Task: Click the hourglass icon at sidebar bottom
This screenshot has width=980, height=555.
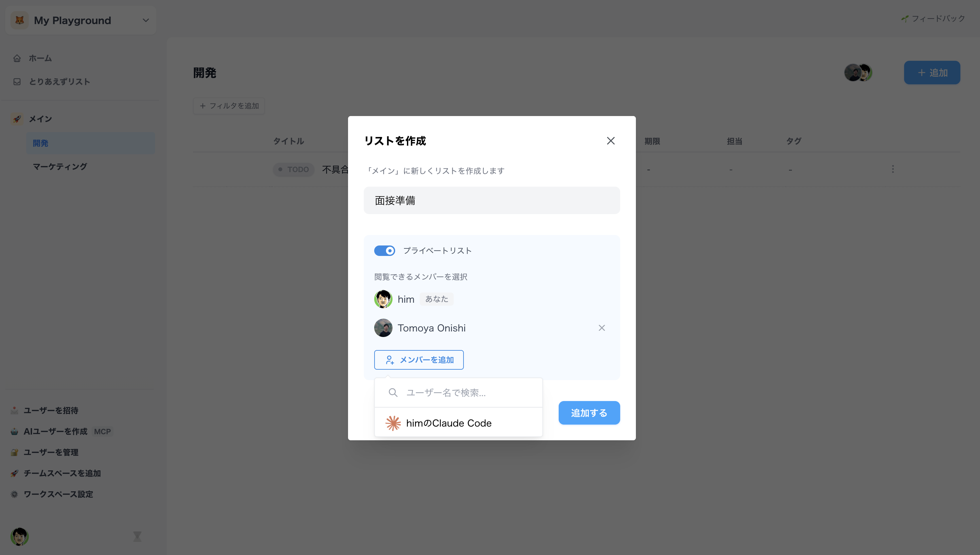Action: click(x=137, y=536)
